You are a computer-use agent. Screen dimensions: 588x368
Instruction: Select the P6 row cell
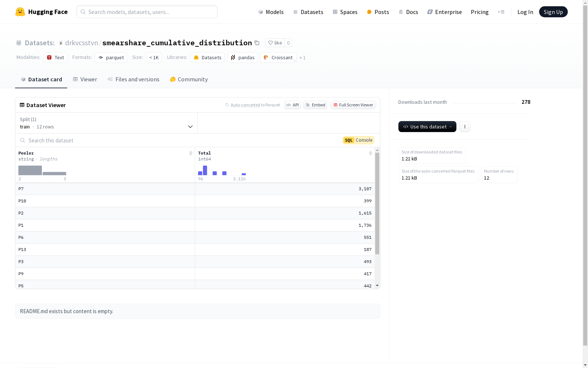[105, 237]
